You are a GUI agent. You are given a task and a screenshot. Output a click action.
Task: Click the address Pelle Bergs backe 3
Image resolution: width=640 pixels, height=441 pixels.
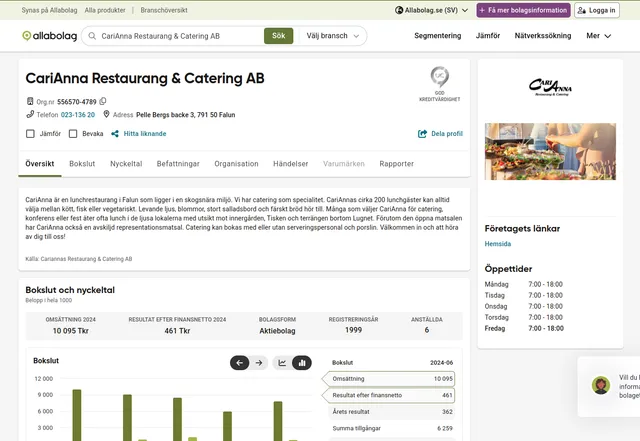[186, 115]
